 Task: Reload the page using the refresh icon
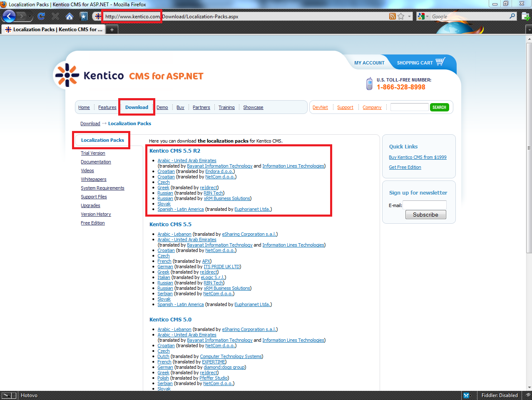coord(41,16)
